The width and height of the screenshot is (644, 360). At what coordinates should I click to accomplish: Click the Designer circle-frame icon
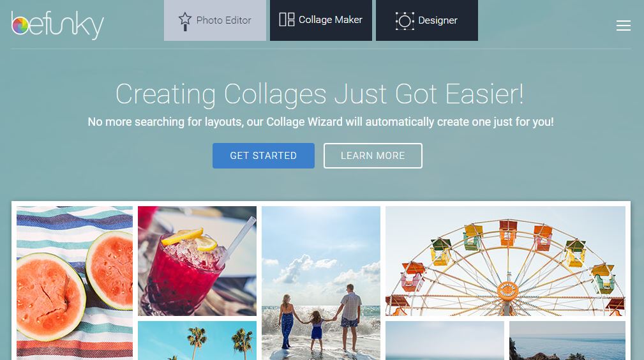click(404, 20)
